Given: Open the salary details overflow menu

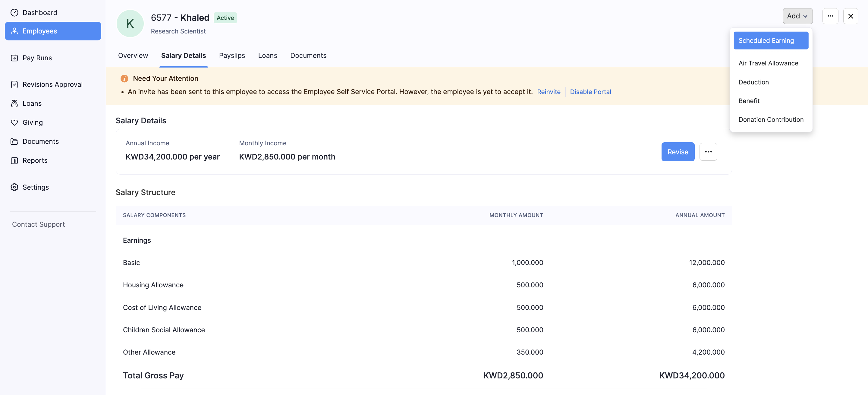Looking at the screenshot, I should [x=709, y=152].
